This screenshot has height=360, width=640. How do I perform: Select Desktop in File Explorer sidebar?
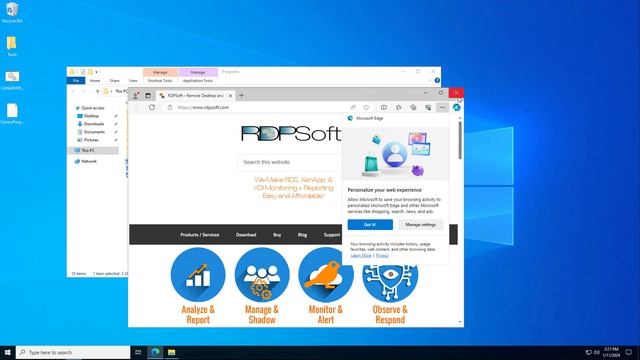[91, 116]
